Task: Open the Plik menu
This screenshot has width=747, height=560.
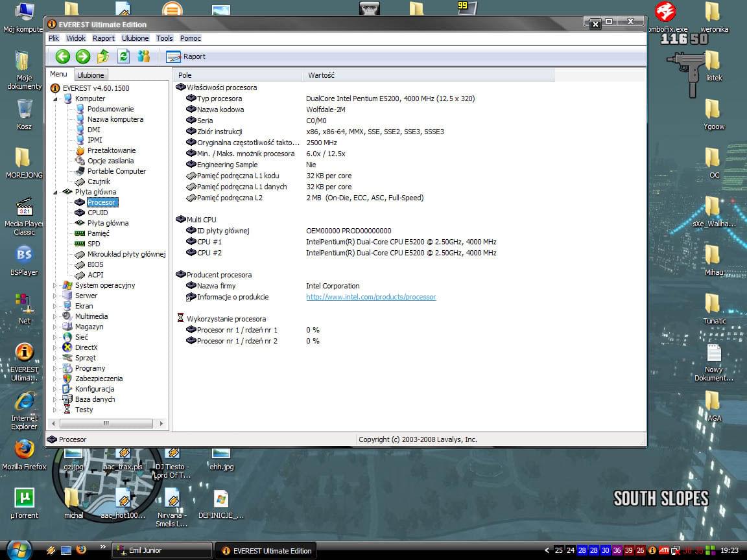Action: click(x=54, y=38)
